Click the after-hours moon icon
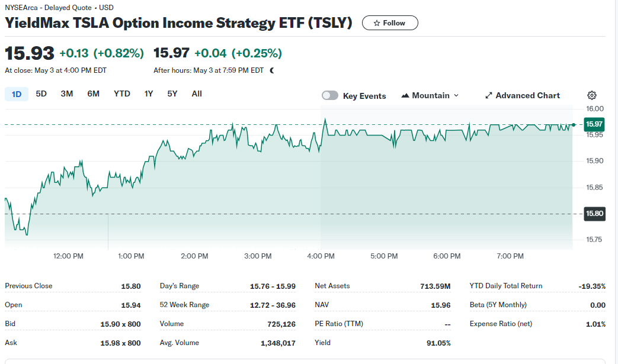The width and height of the screenshot is (618, 364). tap(272, 70)
